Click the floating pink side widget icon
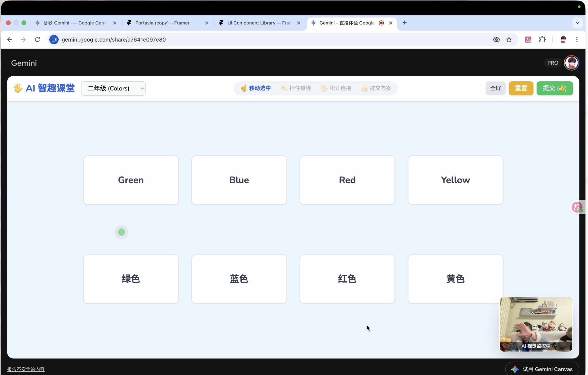588x375 pixels. [576, 207]
